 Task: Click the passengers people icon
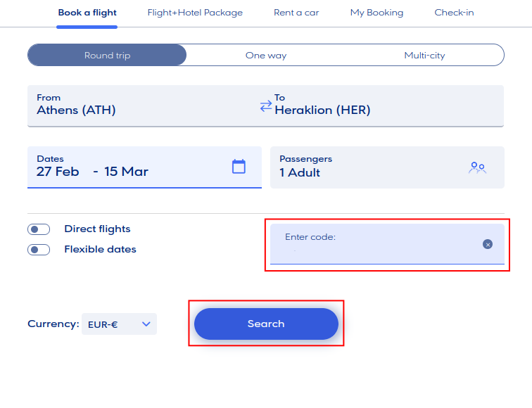pyautogui.click(x=477, y=167)
